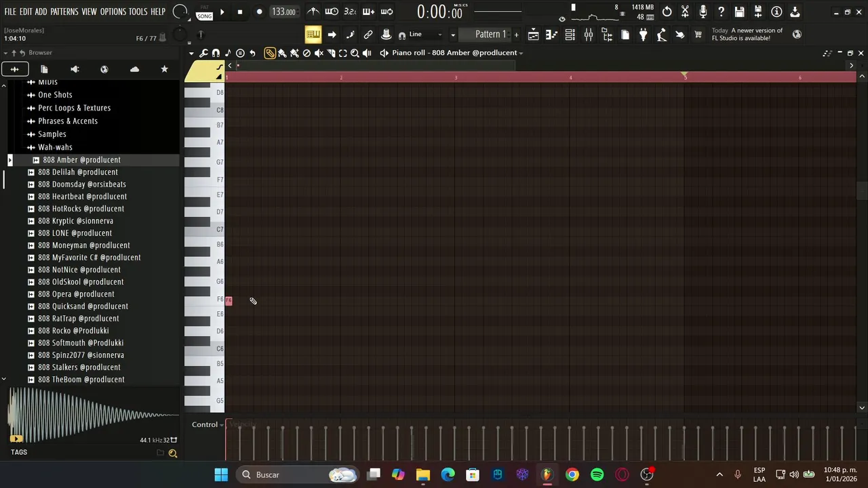Click the piano roll undo arrow icon
This screenshot has height=488, width=868.
pos(252,53)
